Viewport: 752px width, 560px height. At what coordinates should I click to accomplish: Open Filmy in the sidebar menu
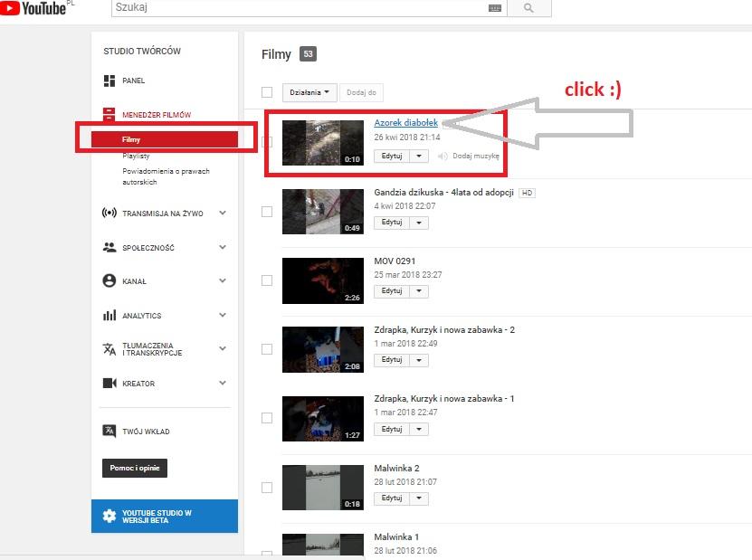(131, 140)
